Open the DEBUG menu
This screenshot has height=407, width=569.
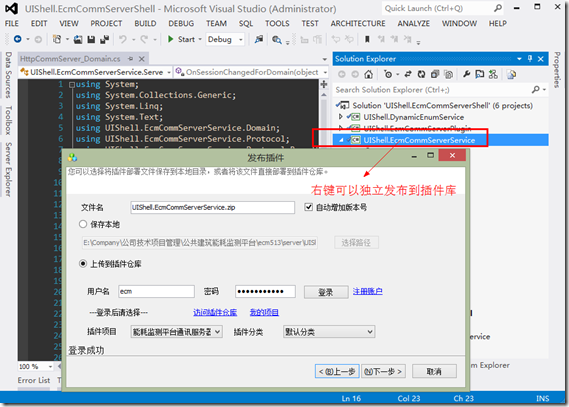click(x=181, y=23)
